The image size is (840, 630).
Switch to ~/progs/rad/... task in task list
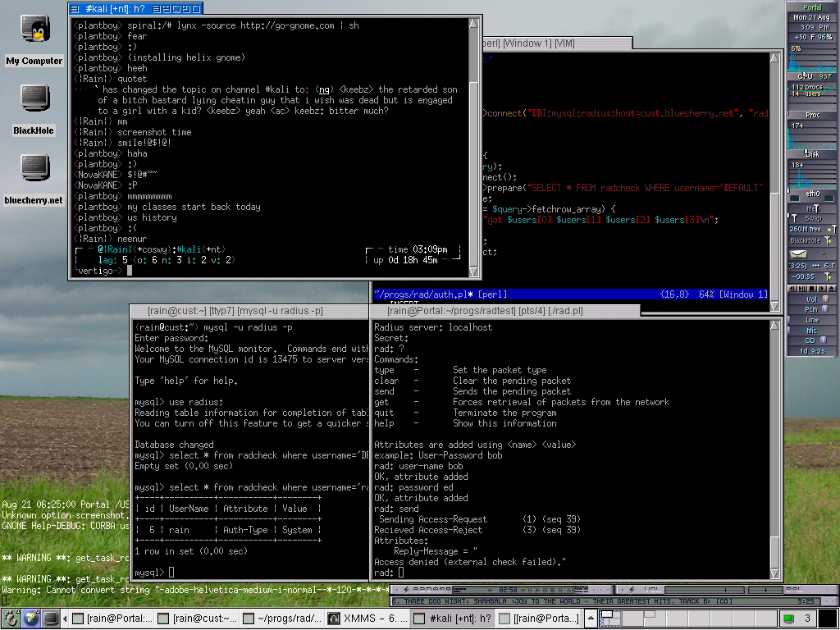tap(282, 619)
